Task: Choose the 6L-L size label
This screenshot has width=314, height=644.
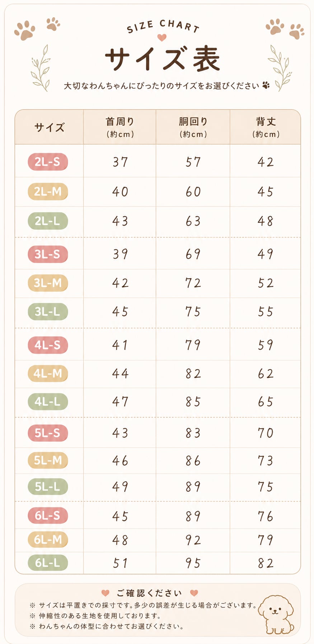Action: [x=48, y=563]
